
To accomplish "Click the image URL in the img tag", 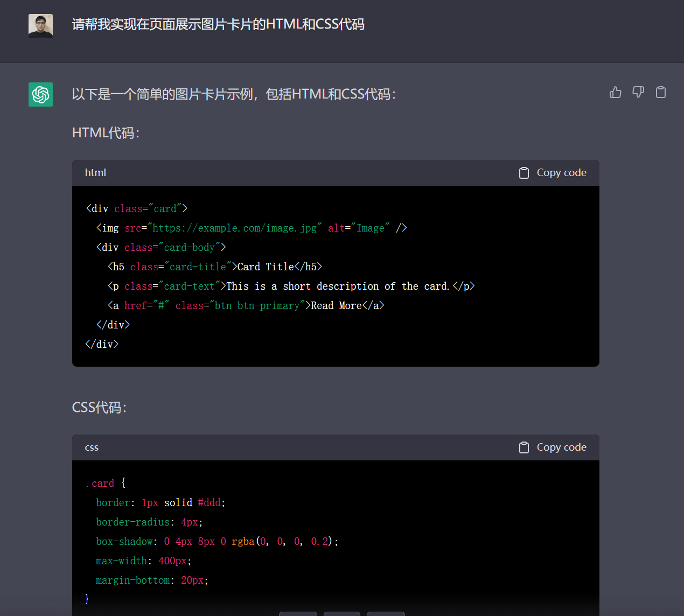I will pyautogui.click(x=234, y=228).
